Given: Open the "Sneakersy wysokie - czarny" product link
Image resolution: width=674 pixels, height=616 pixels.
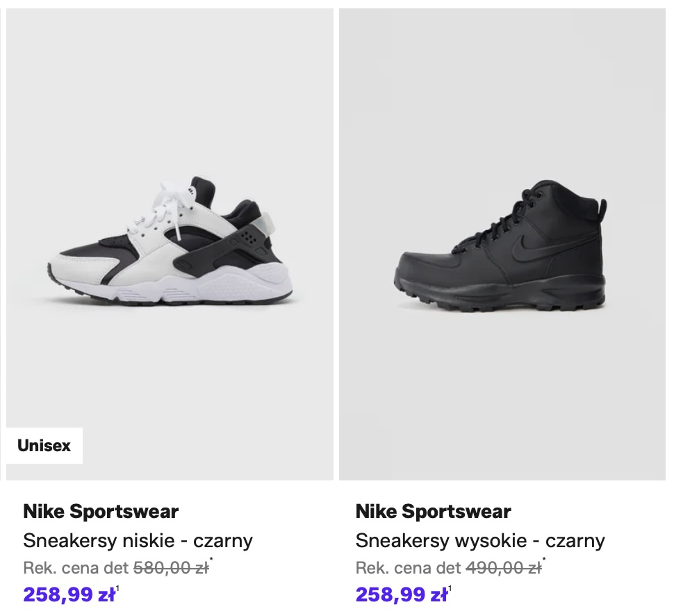Looking at the screenshot, I should click(x=480, y=540).
